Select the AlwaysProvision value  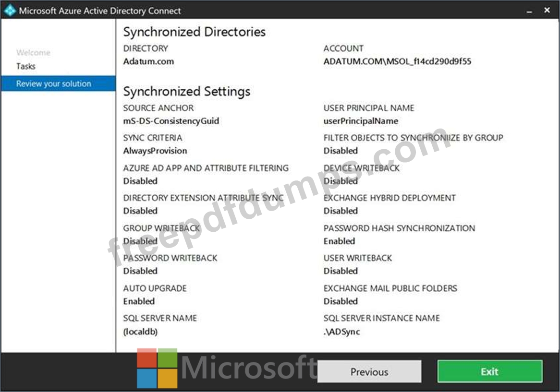tap(155, 151)
